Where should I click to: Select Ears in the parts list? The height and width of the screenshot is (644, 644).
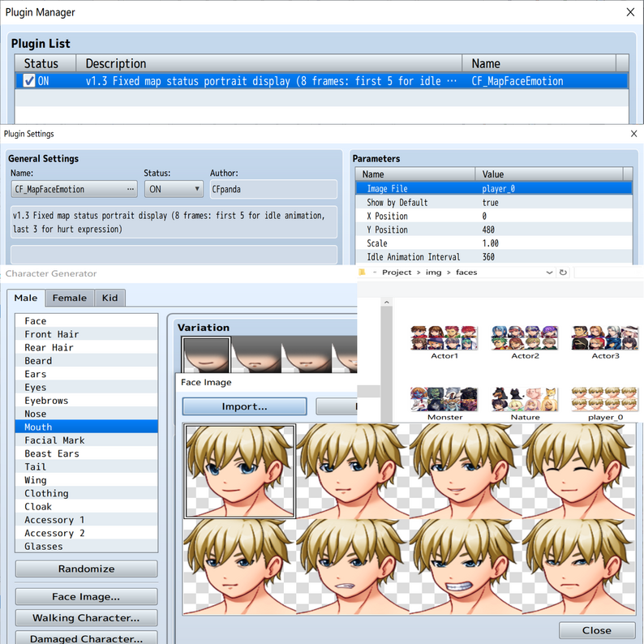click(x=86, y=374)
